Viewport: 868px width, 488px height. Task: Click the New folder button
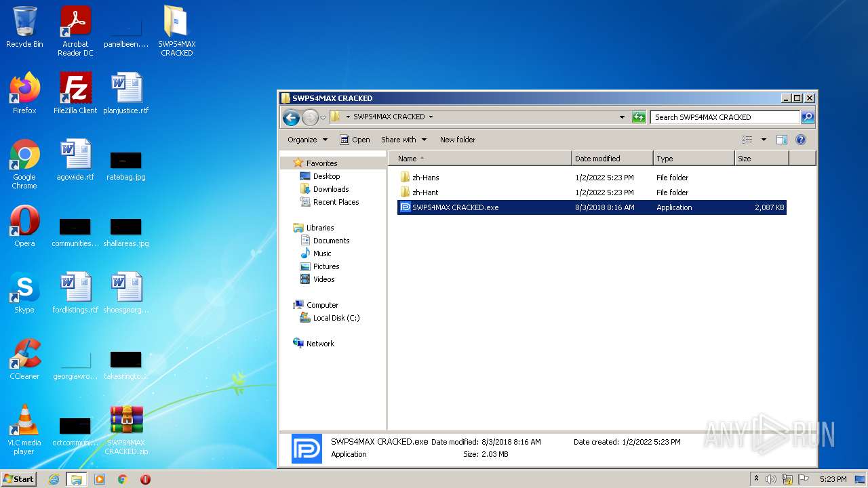click(x=458, y=140)
